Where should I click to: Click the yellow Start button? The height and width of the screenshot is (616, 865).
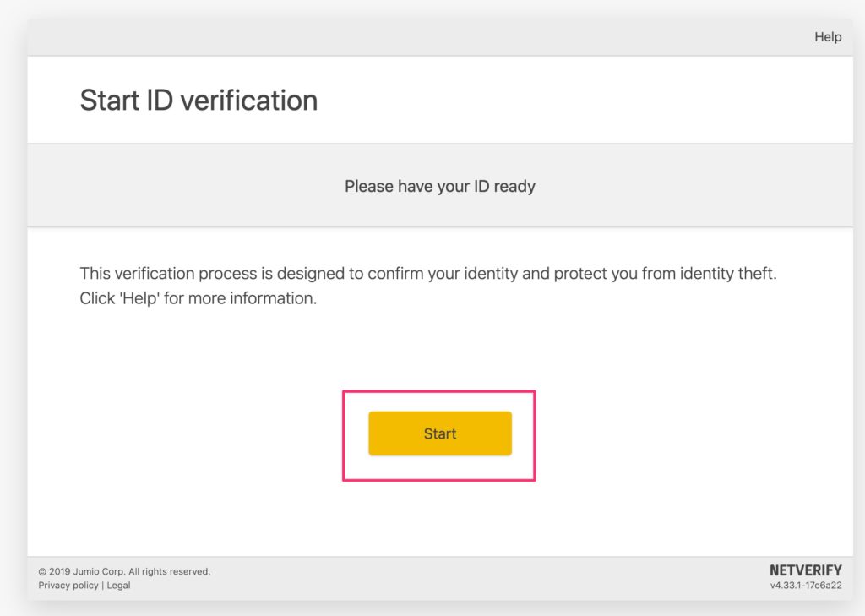pyautogui.click(x=439, y=433)
